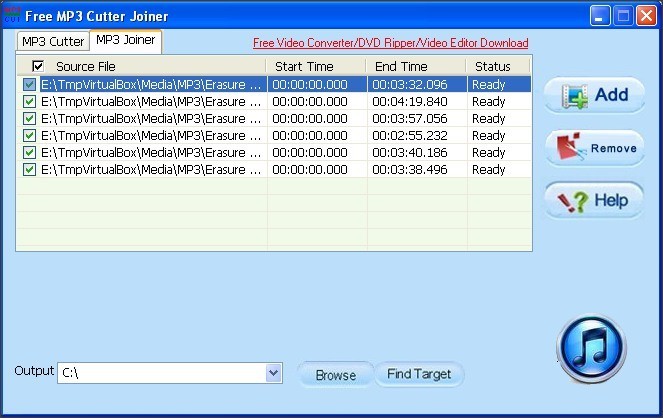Close the Free MP3 Cutter Joiner window

coord(647,16)
